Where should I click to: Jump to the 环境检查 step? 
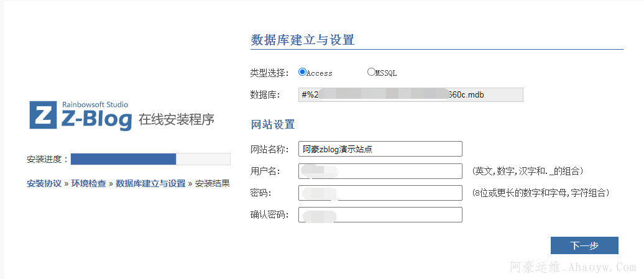click(x=88, y=183)
